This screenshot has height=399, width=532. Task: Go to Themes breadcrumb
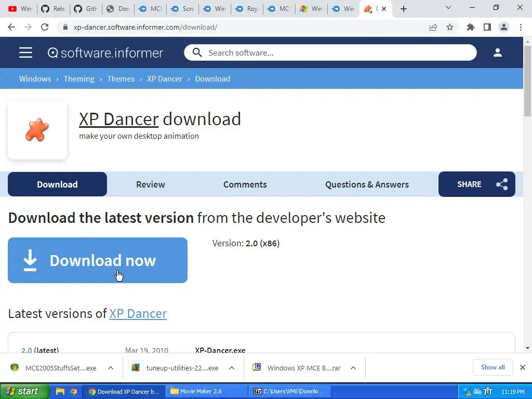[x=121, y=79]
